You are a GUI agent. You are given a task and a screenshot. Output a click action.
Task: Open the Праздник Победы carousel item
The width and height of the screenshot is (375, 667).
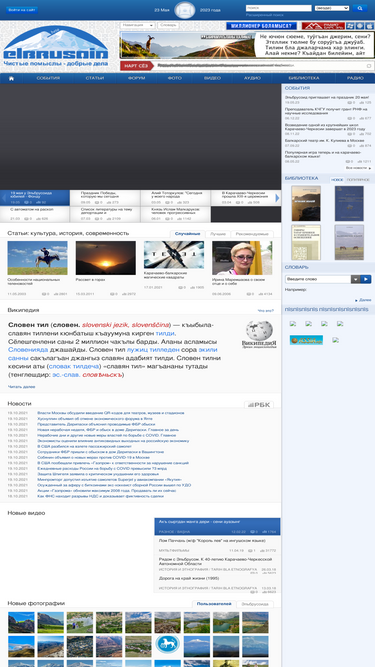point(105,198)
